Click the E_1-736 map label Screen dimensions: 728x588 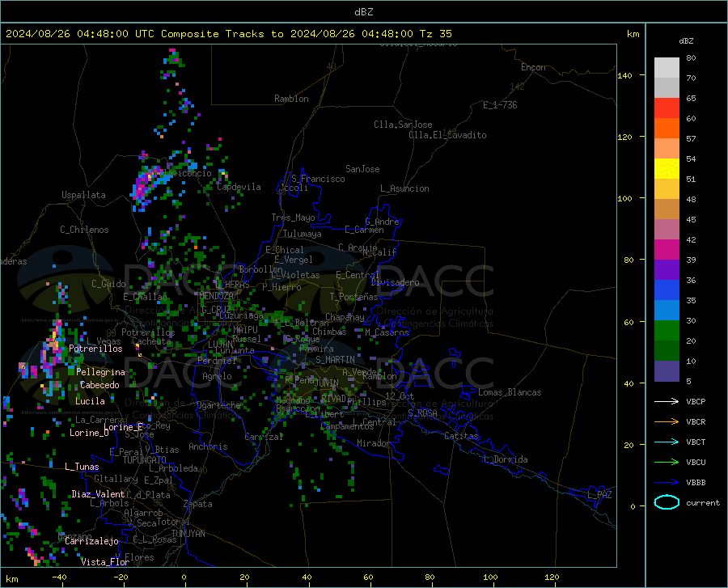click(500, 105)
